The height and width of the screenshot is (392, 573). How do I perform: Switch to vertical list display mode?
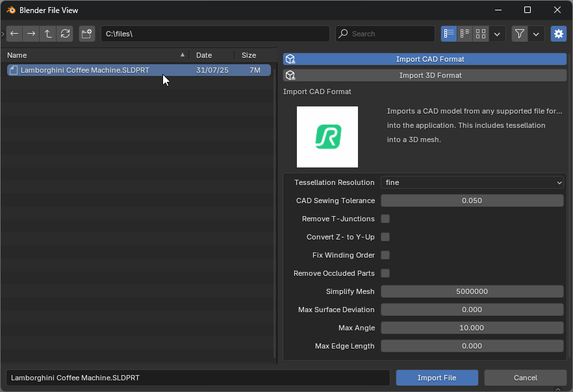pos(449,34)
